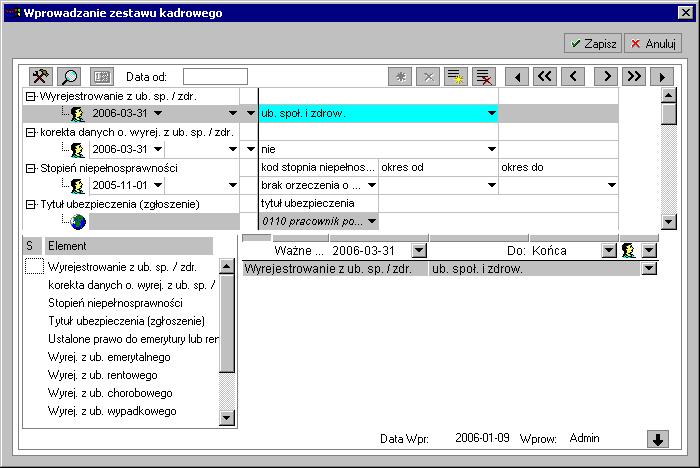Click the hammer and wrench tools icon
The width and height of the screenshot is (700, 468).
coord(41,77)
